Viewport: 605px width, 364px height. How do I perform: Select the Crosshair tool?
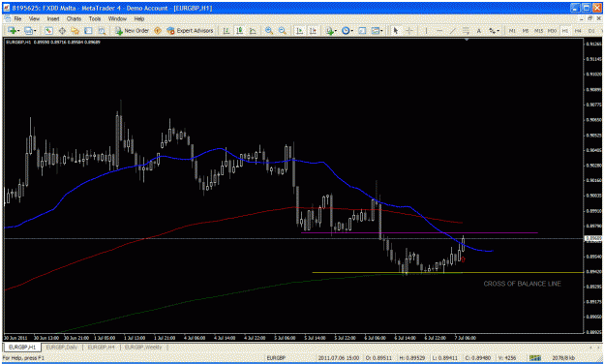pos(409,30)
